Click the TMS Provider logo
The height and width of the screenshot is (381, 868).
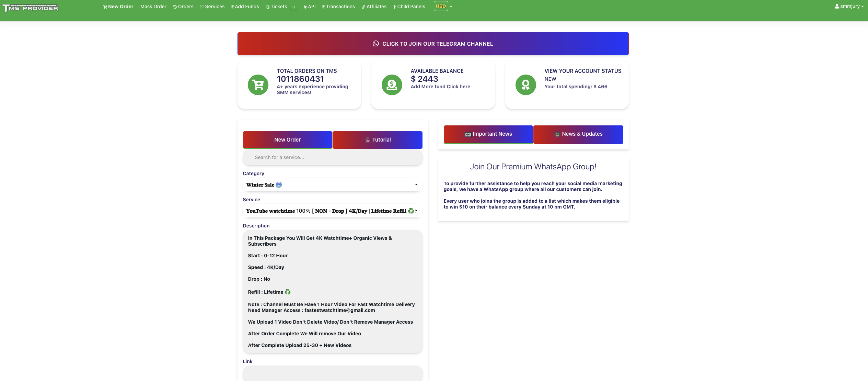pos(30,8)
